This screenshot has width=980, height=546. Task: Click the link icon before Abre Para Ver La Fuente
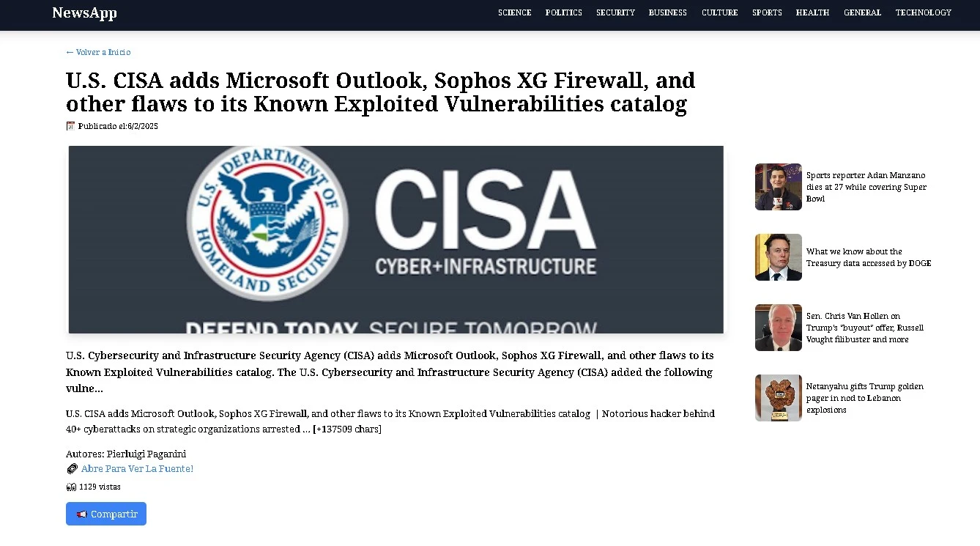tap(72, 469)
